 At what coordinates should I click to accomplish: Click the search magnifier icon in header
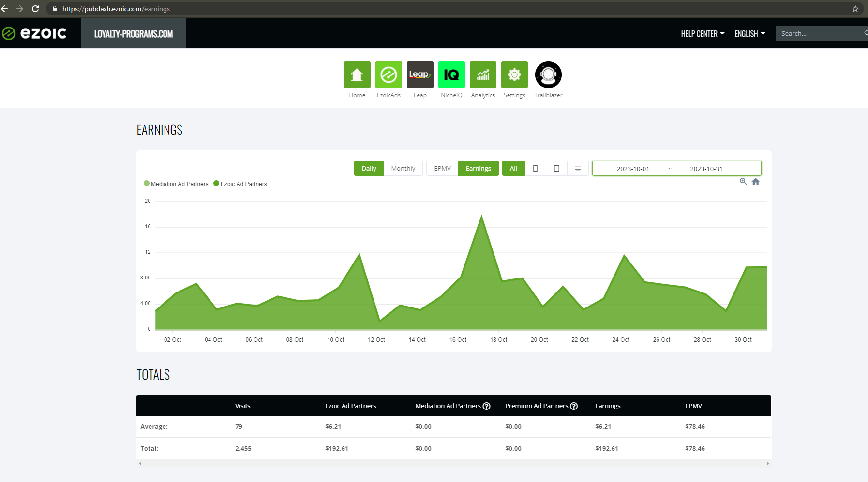point(866,33)
